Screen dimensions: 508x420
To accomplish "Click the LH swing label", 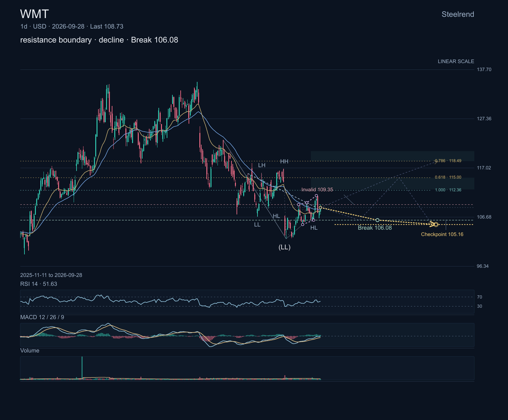I will [x=262, y=165].
